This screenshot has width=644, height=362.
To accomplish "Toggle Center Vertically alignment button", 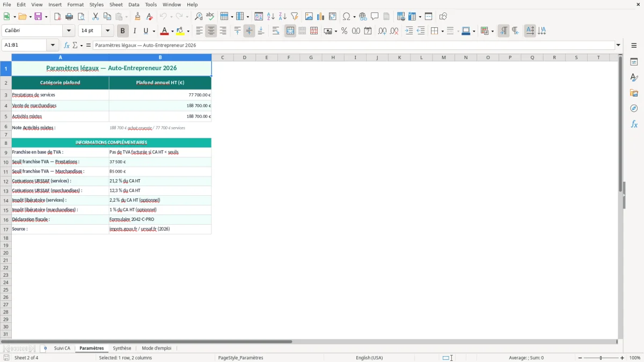I will click(249, 31).
